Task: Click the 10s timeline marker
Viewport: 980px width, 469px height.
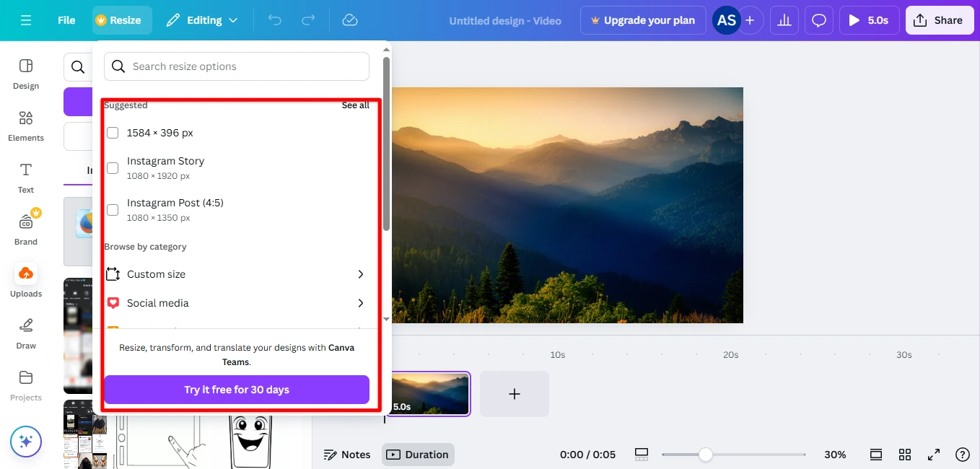Action: (x=557, y=355)
